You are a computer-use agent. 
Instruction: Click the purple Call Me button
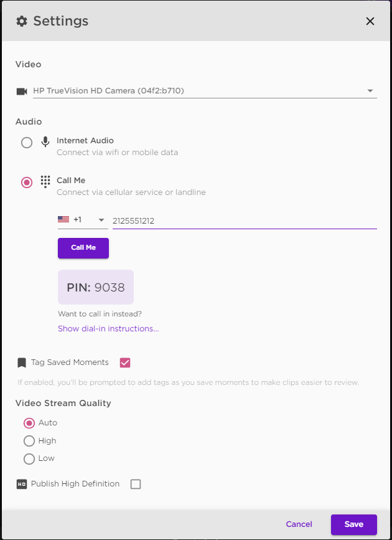tap(83, 248)
